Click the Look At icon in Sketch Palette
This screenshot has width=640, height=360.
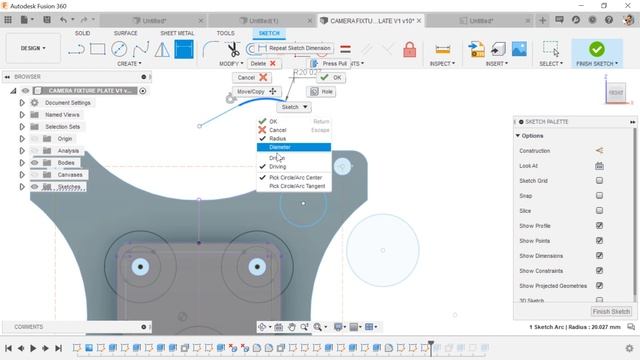point(599,166)
